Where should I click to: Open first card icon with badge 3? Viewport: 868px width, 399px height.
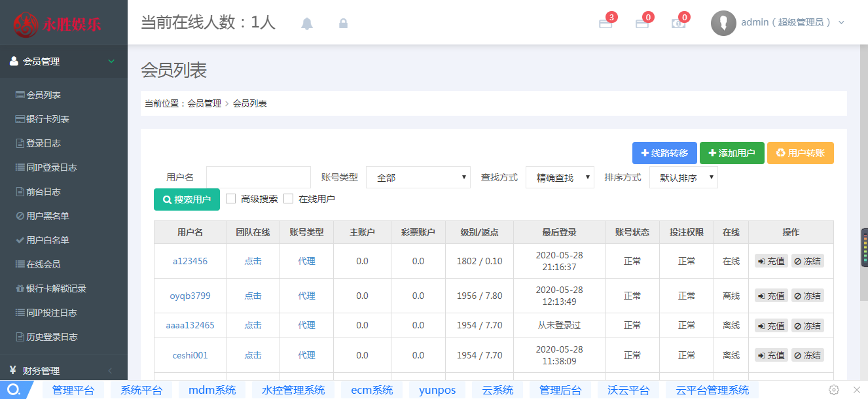tap(606, 24)
